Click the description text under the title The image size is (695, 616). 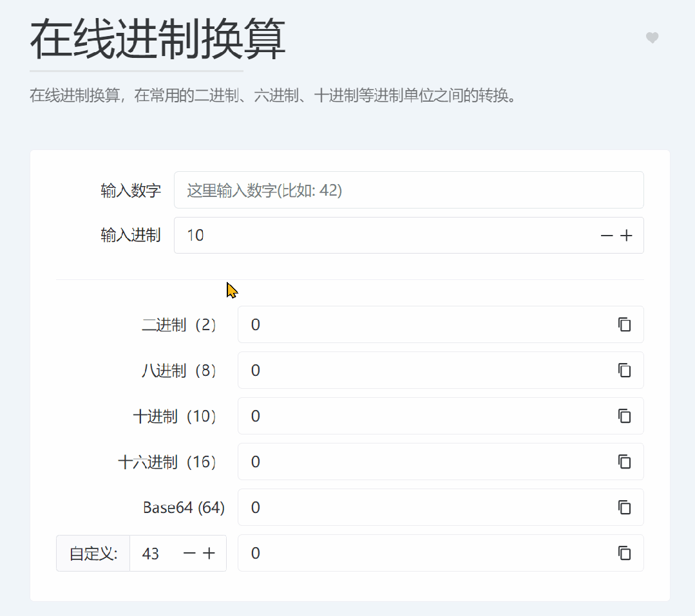point(273,95)
